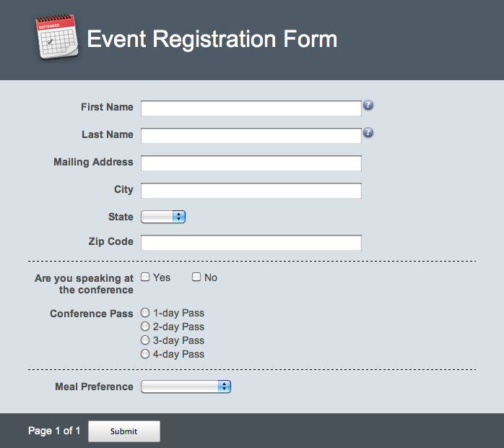Click the Page 1 of 1 indicator
Screen dimensions: 504x448
pos(54,431)
